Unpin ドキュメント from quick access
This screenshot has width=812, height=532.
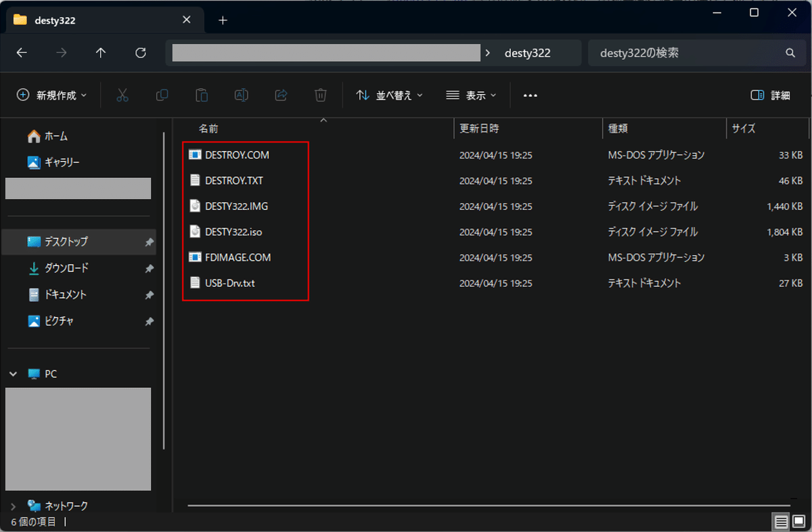tap(149, 295)
